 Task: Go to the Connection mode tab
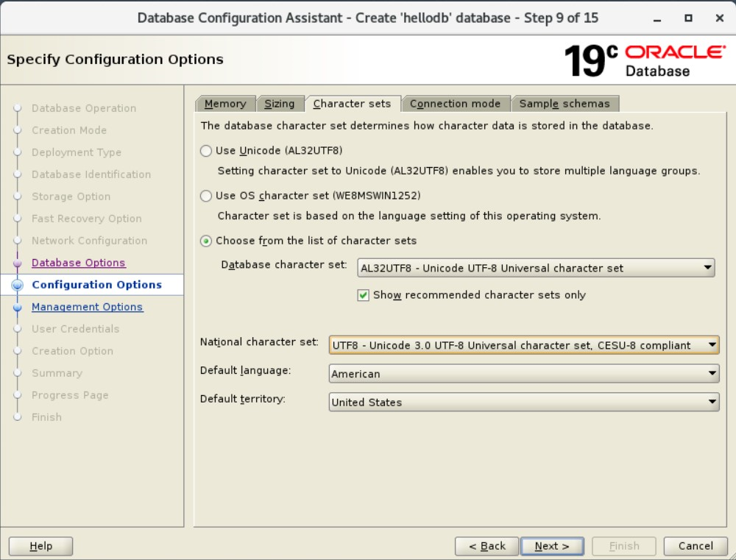(456, 104)
